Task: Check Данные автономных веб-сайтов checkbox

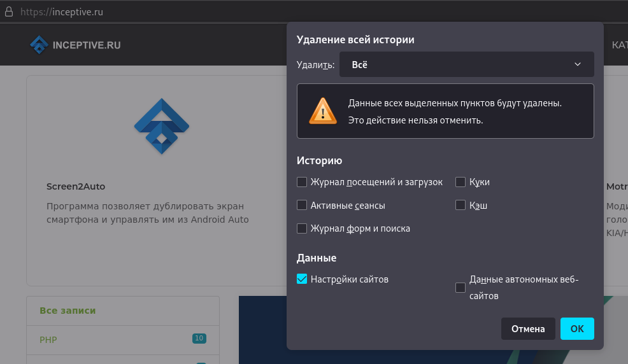Action: pos(460,288)
